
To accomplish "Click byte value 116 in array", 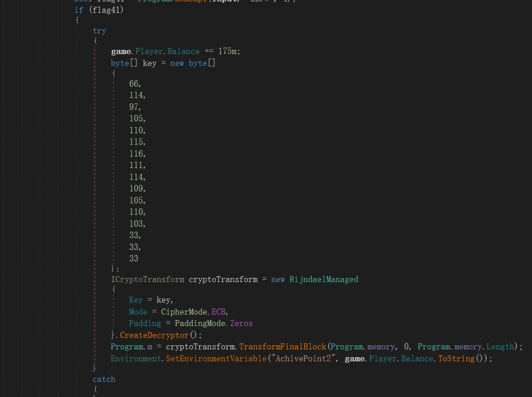I will click(136, 153).
